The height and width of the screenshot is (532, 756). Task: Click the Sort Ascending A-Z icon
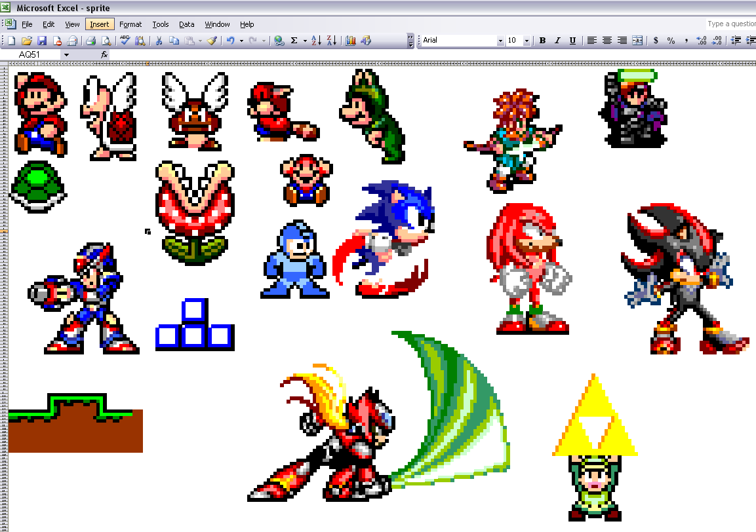click(x=316, y=41)
